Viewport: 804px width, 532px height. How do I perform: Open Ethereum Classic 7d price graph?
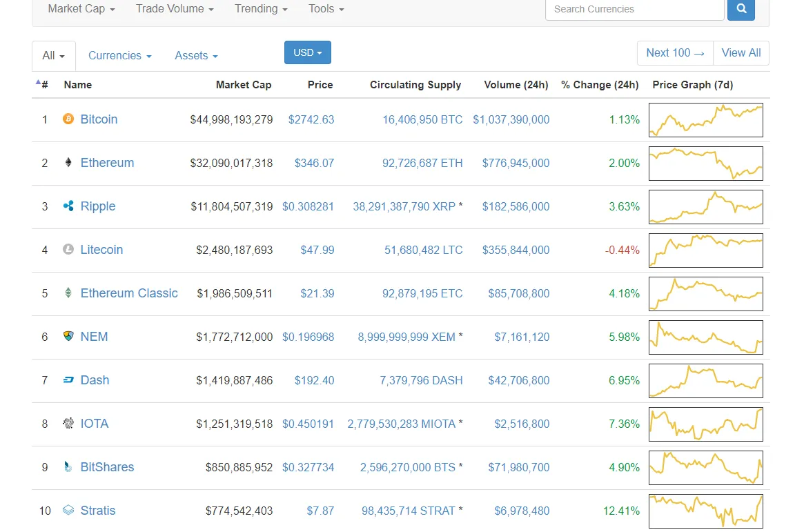[705, 294]
